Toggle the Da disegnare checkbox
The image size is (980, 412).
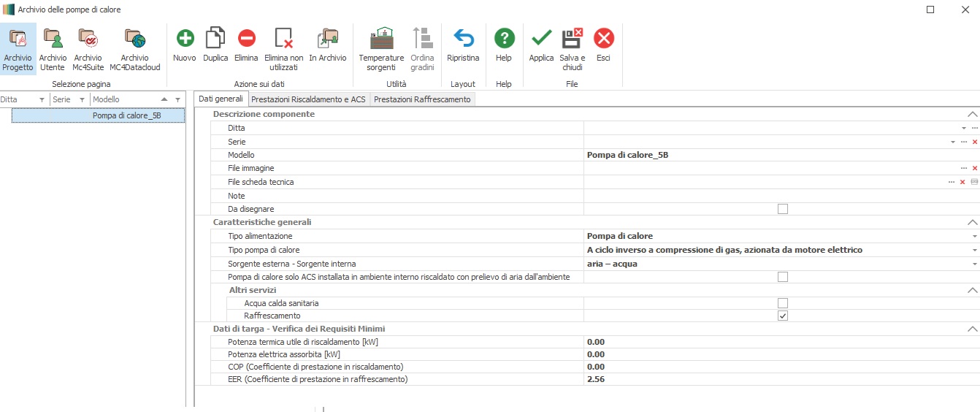coord(783,209)
